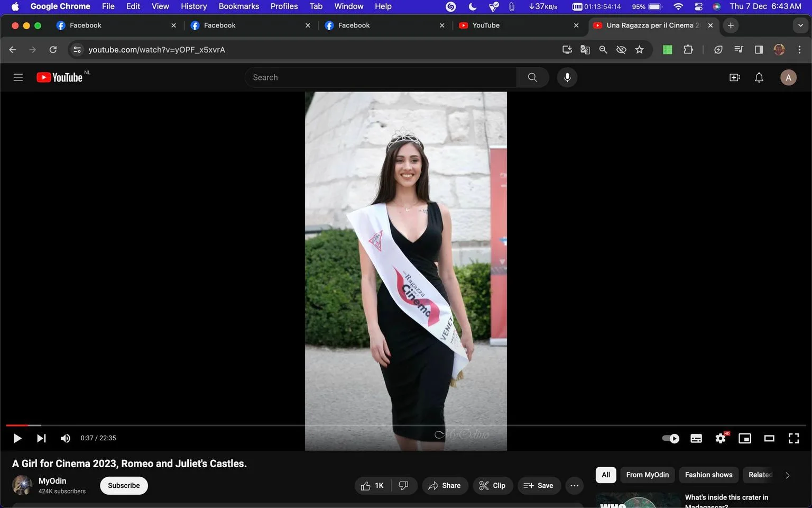Open the Bookmarks menu in menu bar
The height and width of the screenshot is (508, 812).
tap(239, 6)
